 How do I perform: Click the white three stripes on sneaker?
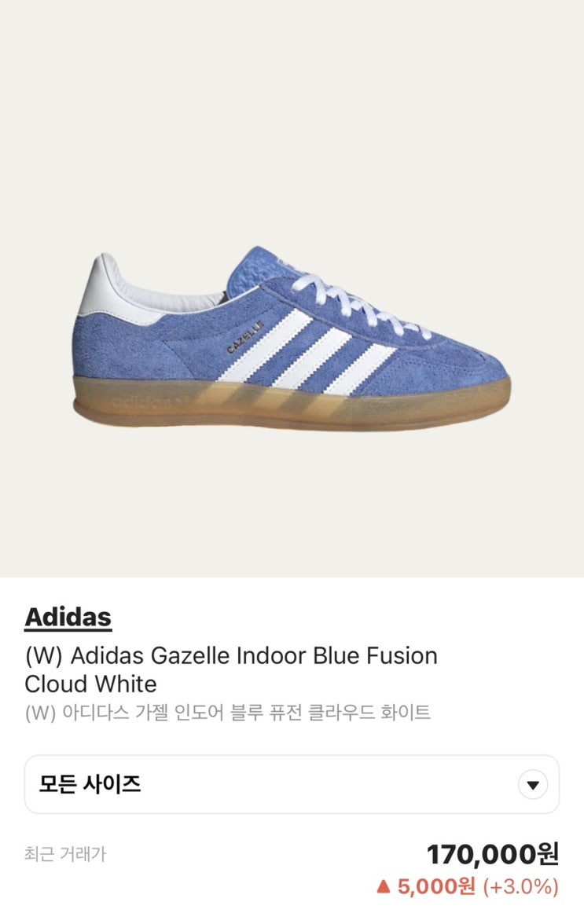point(307,352)
